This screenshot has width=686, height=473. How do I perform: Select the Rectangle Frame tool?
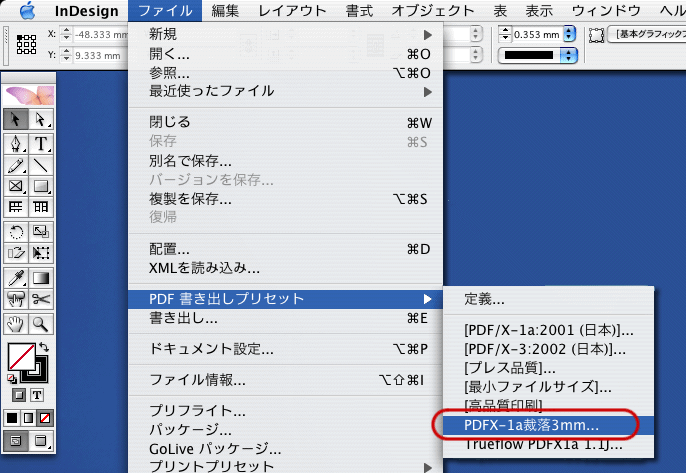pos(16,186)
